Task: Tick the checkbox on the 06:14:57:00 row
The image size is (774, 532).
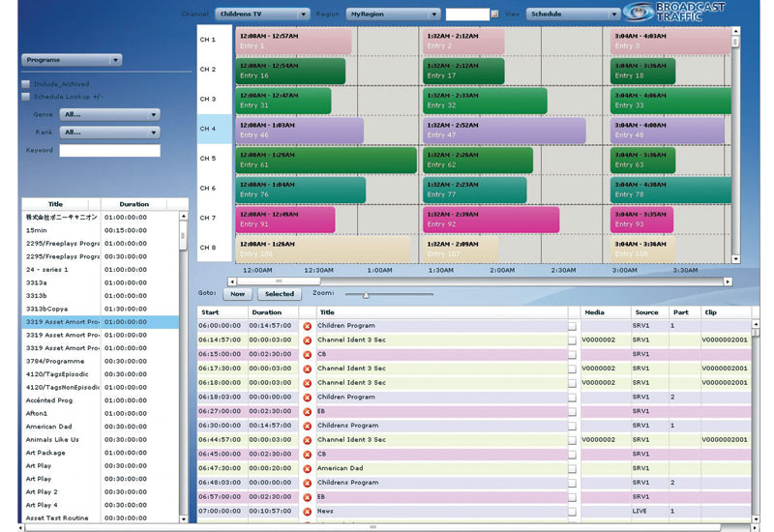Action: (572, 340)
